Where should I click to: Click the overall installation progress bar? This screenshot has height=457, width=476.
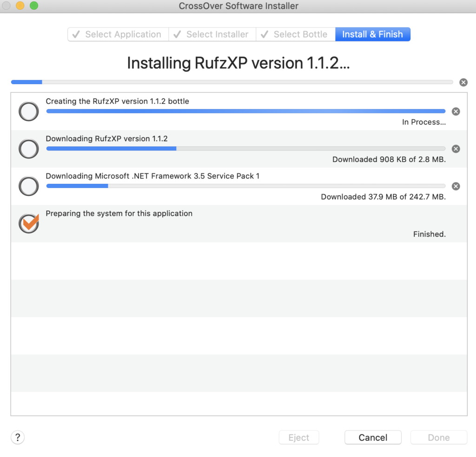pos(232,82)
